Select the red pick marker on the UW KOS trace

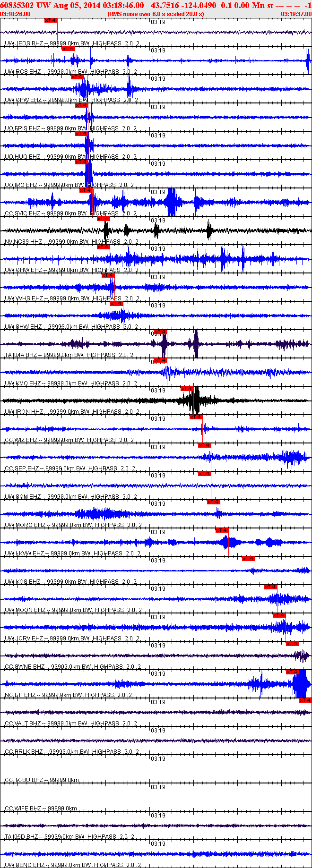[249, 559]
